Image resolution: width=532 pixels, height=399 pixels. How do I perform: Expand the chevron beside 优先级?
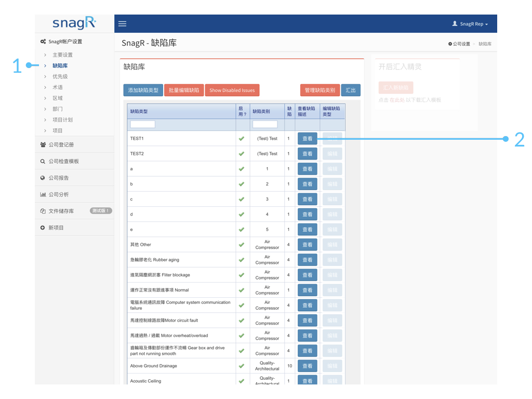point(45,76)
